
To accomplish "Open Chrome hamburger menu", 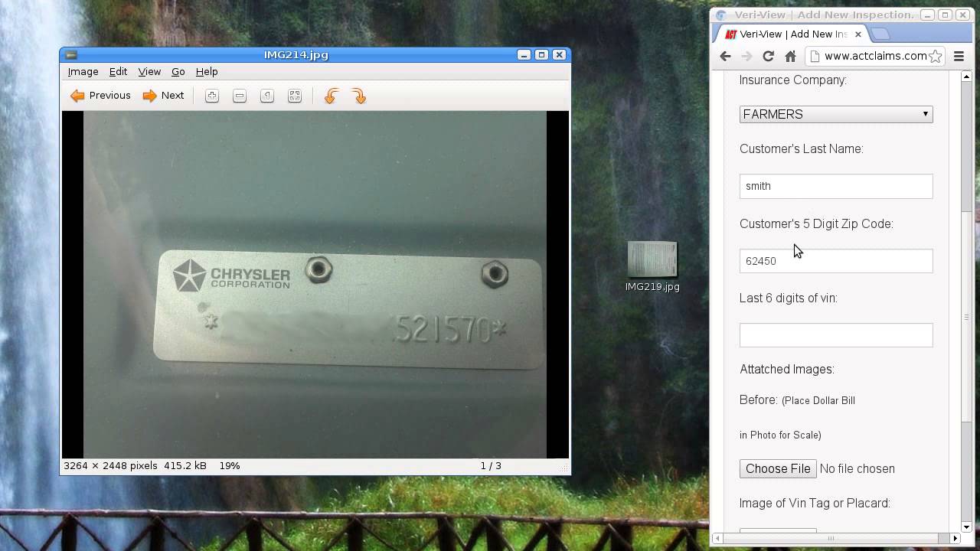I will 959,56.
